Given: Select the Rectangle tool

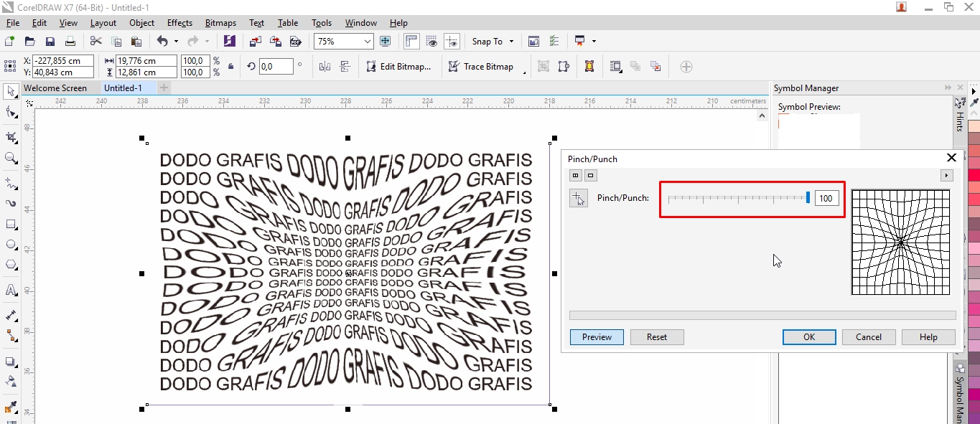Looking at the screenshot, I should 10,224.
